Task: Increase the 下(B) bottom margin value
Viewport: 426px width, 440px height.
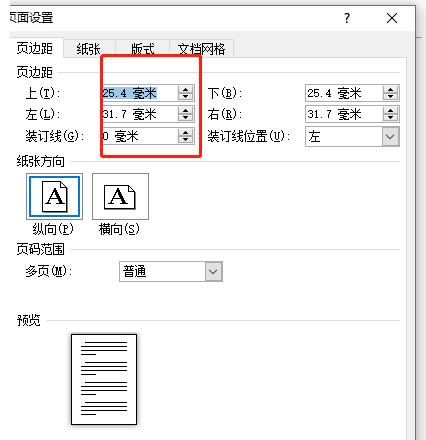Action: (x=391, y=89)
